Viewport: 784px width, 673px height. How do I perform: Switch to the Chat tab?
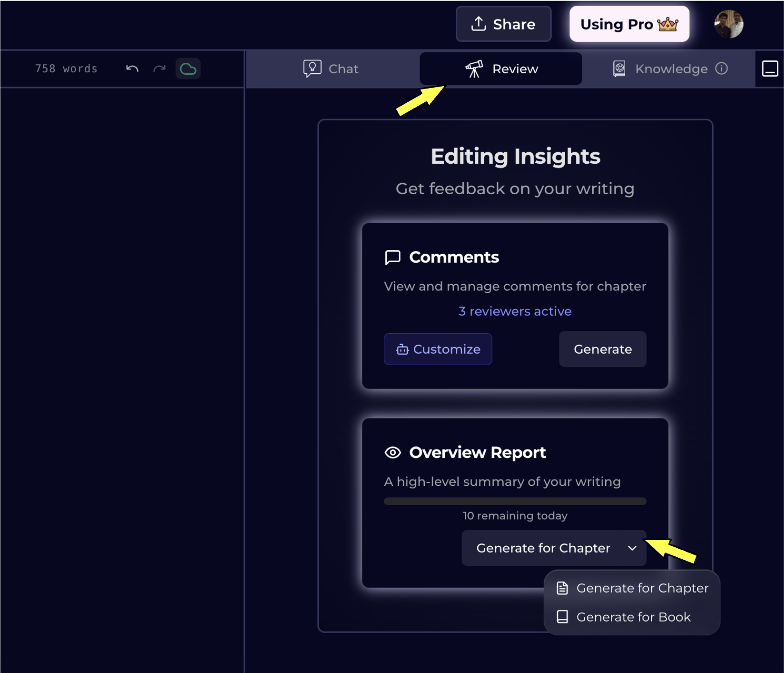tap(331, 69)
